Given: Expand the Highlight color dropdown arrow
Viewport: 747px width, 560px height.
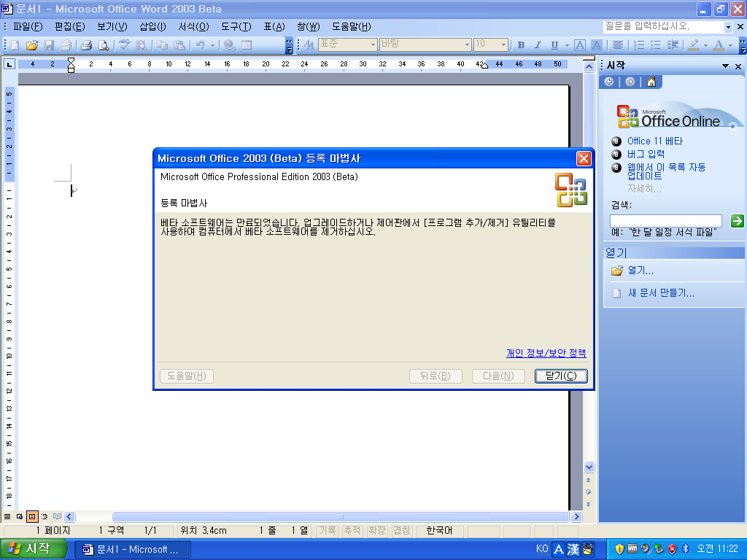Looking at the screenshot, I should [705, 46].
